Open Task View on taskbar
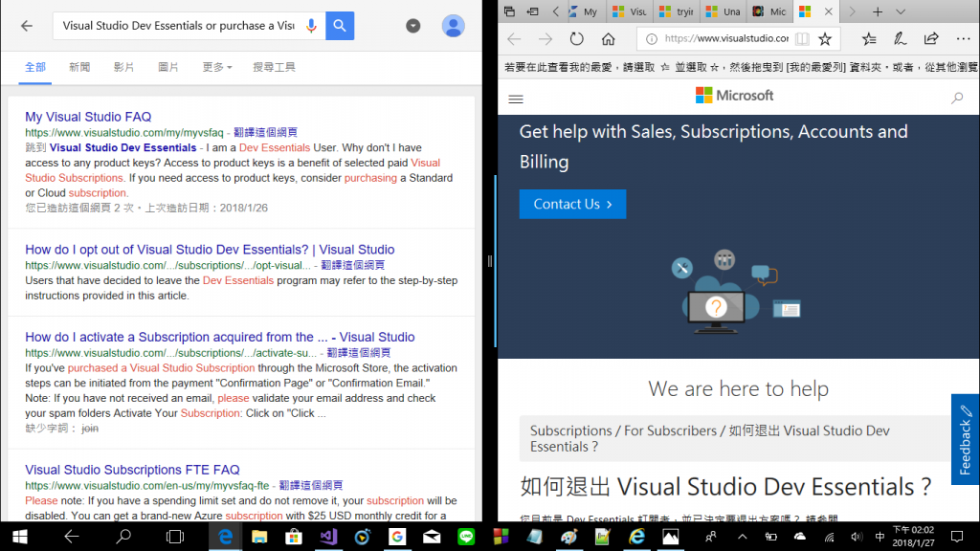Image resolution: width=980 pixels, height=551 pixels. [175, 537]
